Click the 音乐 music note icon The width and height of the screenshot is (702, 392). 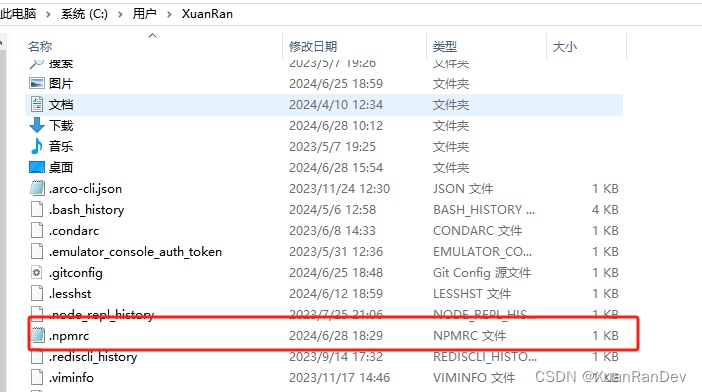pyautogui.click(x=37, y=146)
